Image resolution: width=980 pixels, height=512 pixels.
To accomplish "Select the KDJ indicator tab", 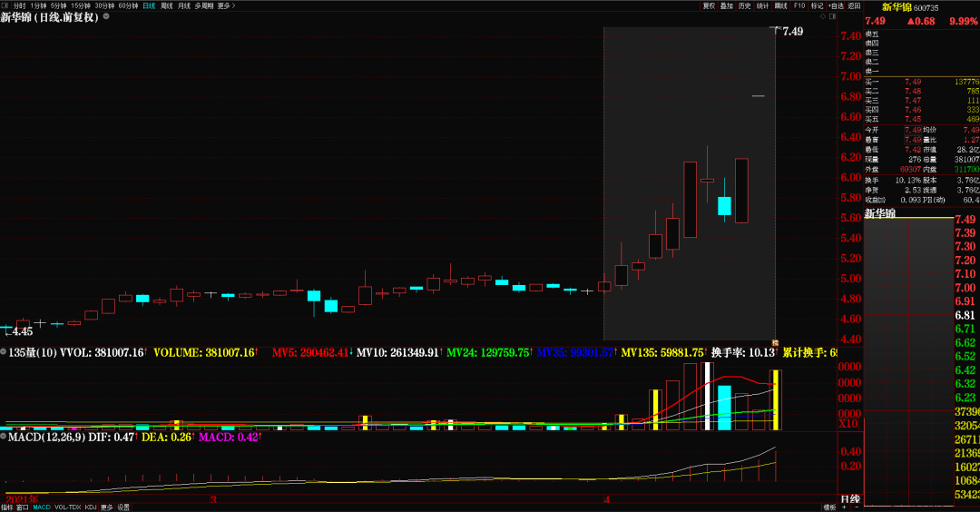I will coord(91,507).
